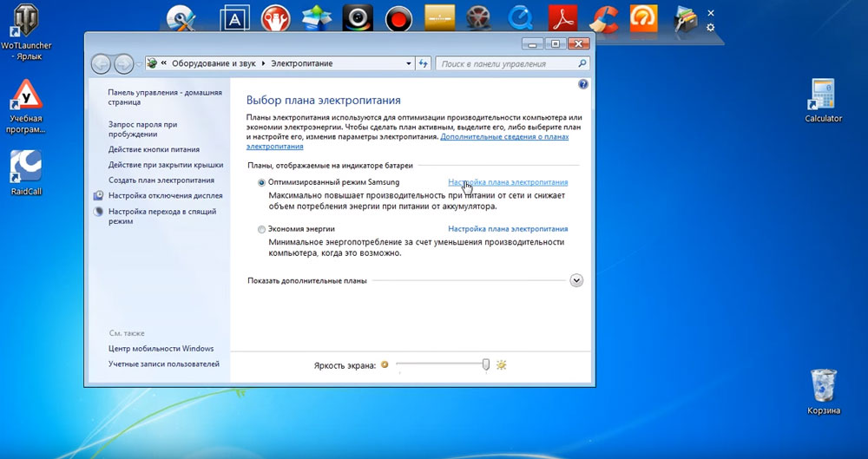Open Действие при закрытии крышки
868x459 pixels.
point(166,165)
